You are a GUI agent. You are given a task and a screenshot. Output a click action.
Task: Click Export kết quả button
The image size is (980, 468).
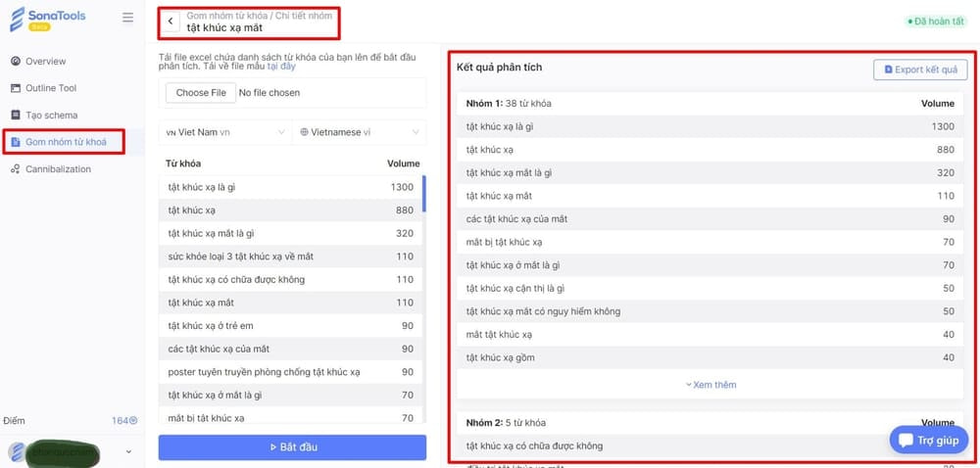point(920,70)
